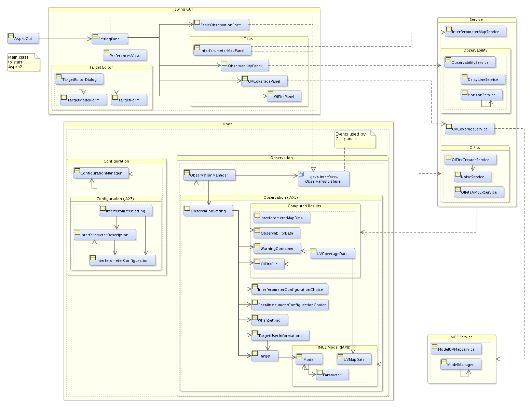The image size is (532, 408).
Task: Click the "Events used by GUI panels" note
Action: point(355,139)
